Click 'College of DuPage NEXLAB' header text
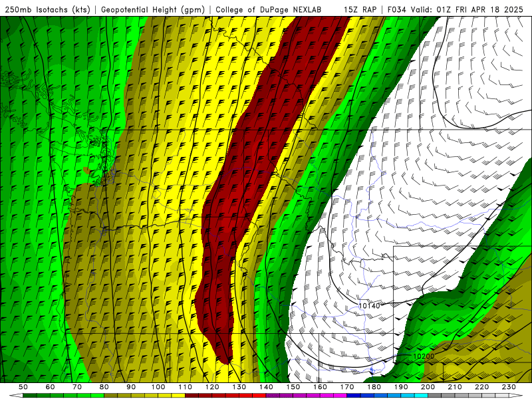The height and width of the screenshot is (399, 532). 268,10
